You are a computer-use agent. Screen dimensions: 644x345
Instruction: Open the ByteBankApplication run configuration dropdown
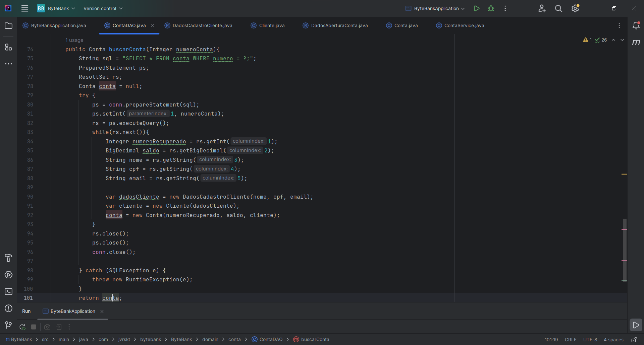pyautogui.click(x=435, y=8)
